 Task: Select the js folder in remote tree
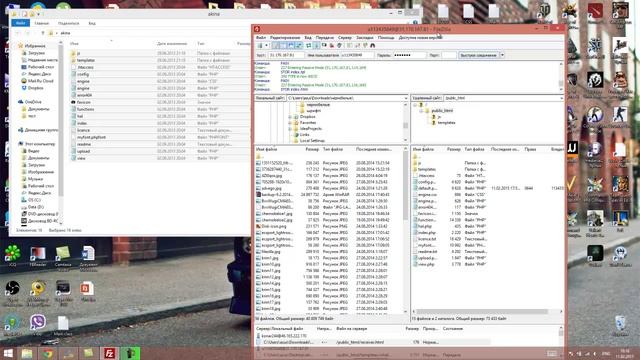(x=439, y=117)
